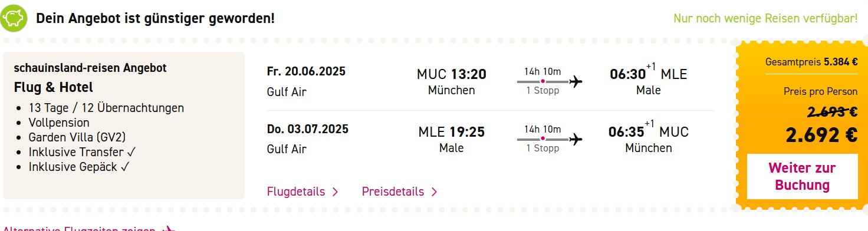Click the Inklusive Gepäck checkmark item

[x=79, y=167]
